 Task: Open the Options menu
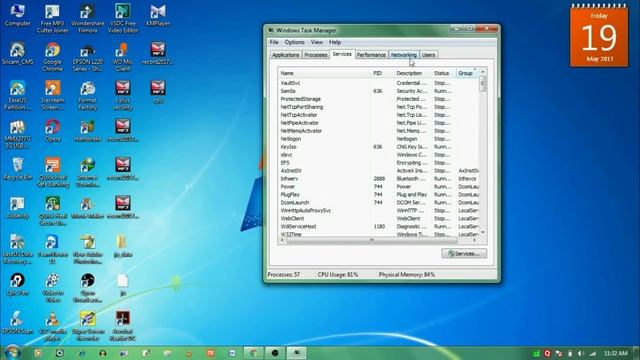pyautogui.click(x=294, y=42)
